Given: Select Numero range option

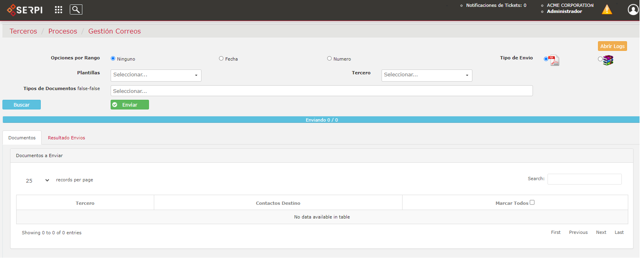Looking at the screenshot, I should pos(329,59).
